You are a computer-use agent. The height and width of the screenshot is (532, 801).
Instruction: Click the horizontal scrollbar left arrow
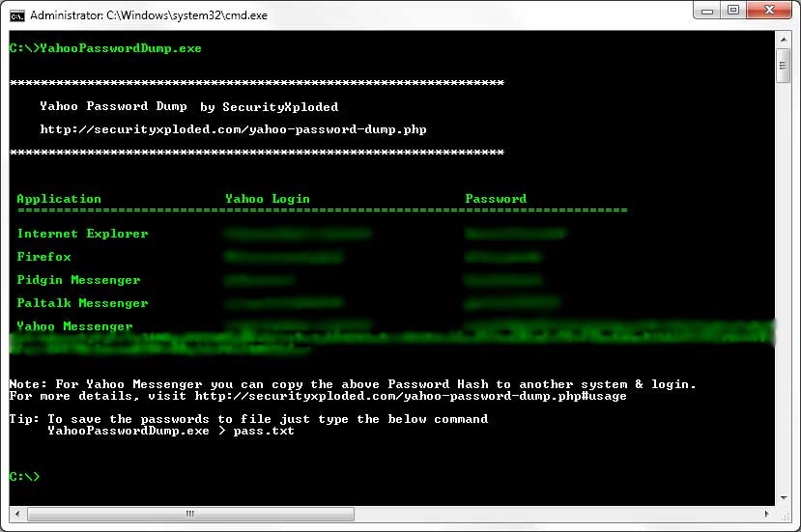click(x=15, y=514)
